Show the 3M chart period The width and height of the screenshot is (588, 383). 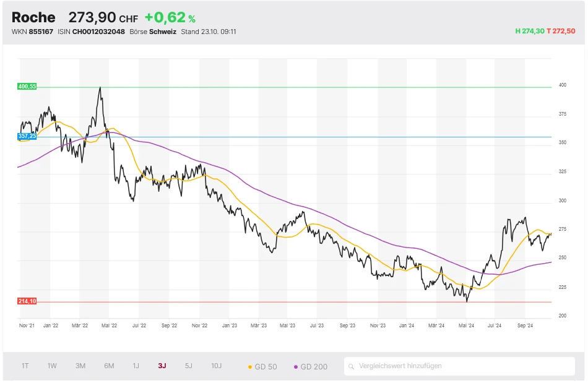[x=80, y=366]
